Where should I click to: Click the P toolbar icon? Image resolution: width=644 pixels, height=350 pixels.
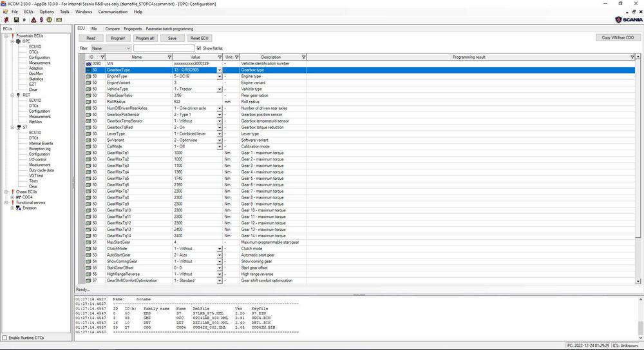coord(24,20)
